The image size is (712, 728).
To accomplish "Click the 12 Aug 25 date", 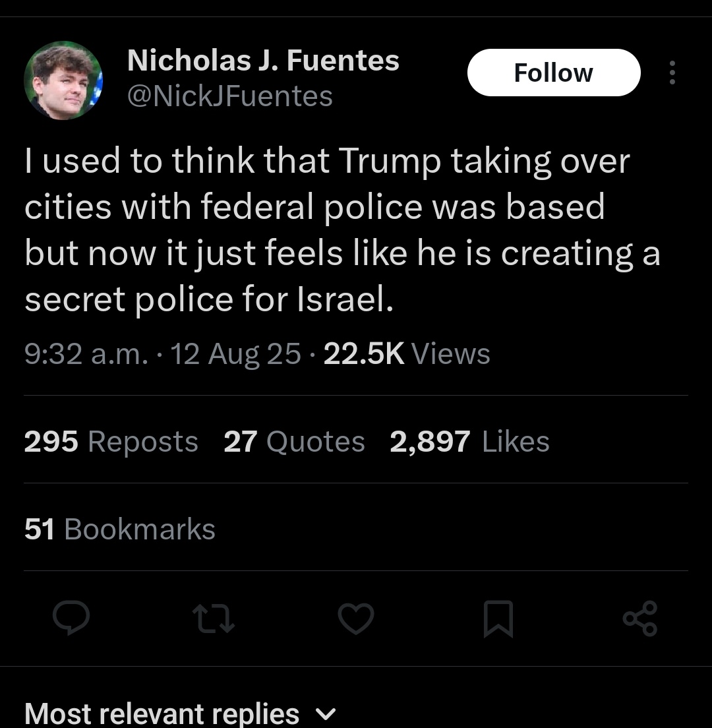I will [x=235, y=353].
